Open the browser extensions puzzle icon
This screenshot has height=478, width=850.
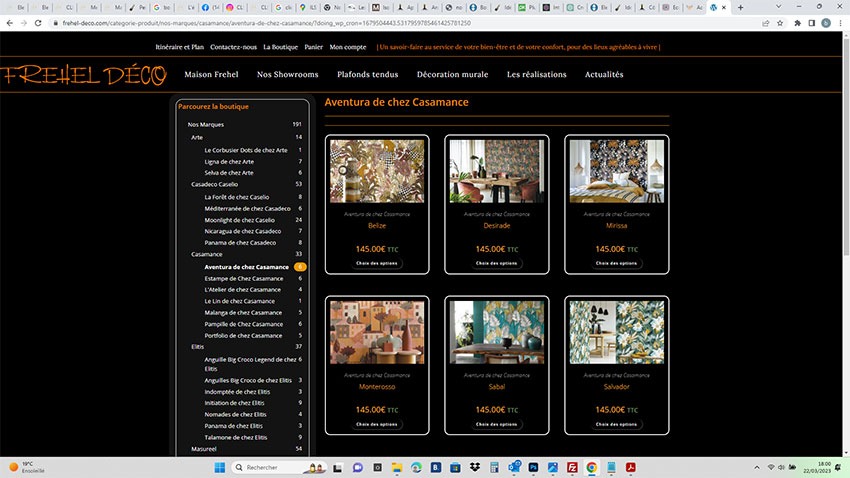797,23
